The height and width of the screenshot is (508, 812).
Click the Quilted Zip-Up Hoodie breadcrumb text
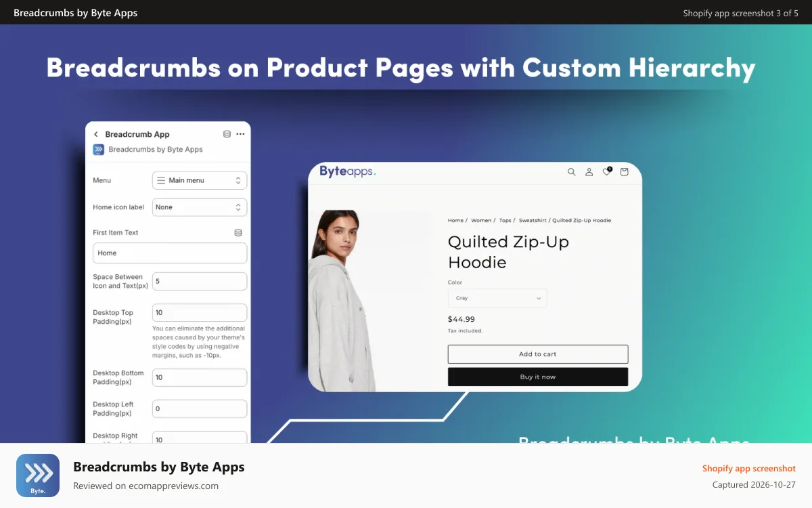tap(582, 220)
